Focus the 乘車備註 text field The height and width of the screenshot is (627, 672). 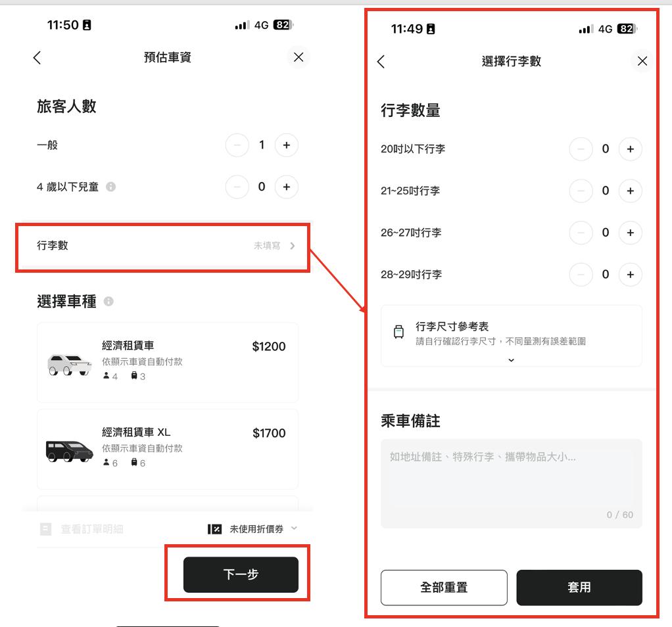coord(512,483)
